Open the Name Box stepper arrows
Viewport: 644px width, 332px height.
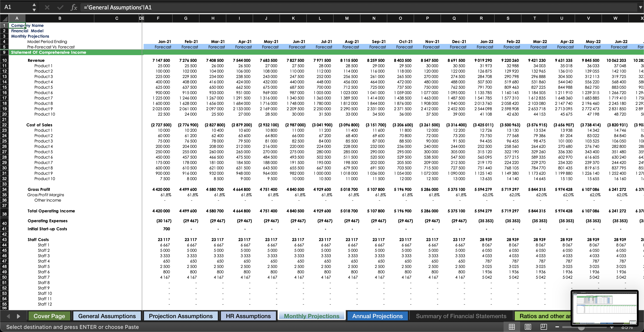pos(34,7)
